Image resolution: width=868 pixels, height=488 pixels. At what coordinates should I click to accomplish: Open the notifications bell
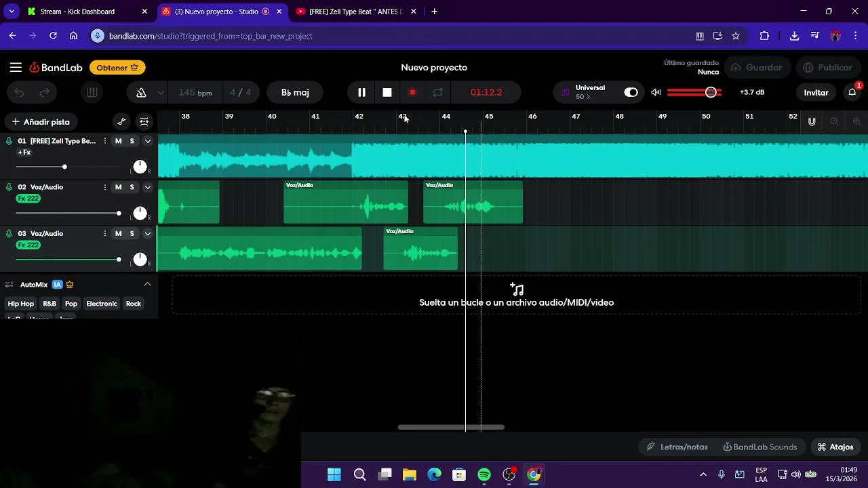tap(852, 92)
